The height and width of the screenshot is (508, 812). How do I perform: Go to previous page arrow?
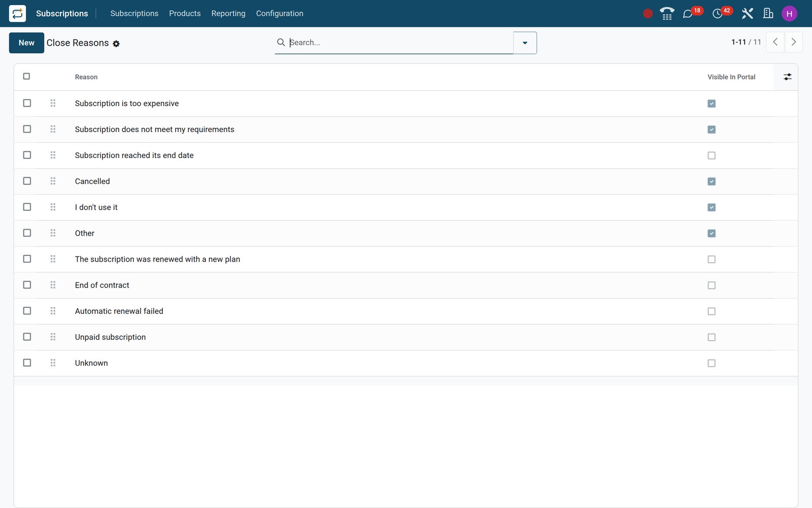click(x=775, y=42)
